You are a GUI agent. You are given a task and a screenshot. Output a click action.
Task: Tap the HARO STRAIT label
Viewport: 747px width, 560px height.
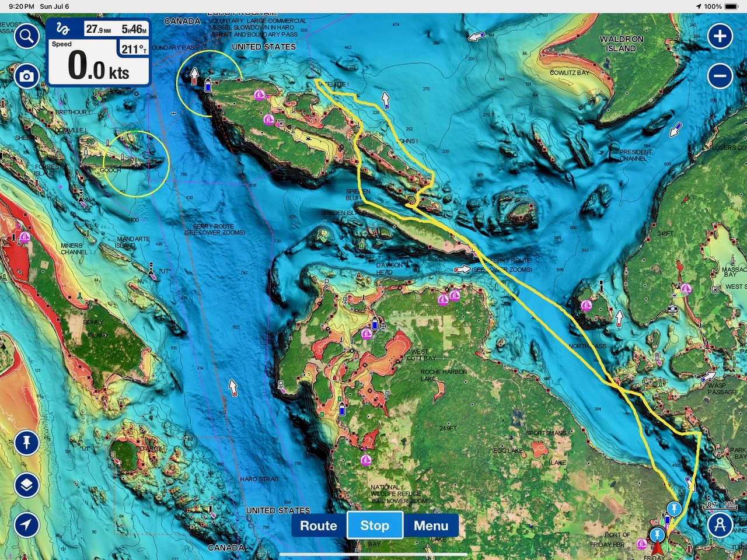pyautogui.click(x=260, y=479)
